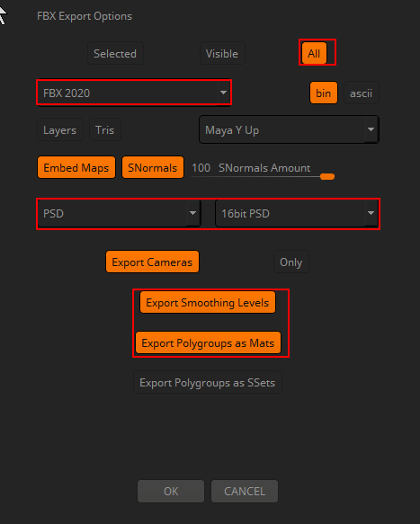Click CANCEL to dismiss the dialog

(245, 492)
